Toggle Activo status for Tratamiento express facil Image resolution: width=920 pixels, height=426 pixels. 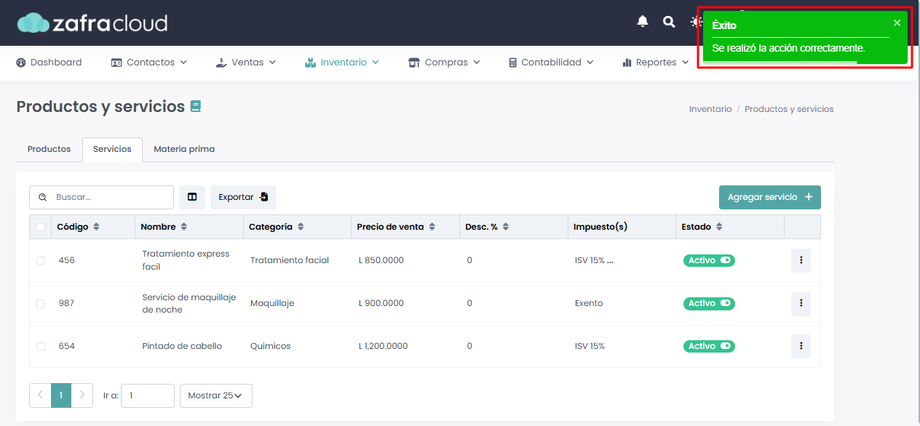click(x=709, y=261)
